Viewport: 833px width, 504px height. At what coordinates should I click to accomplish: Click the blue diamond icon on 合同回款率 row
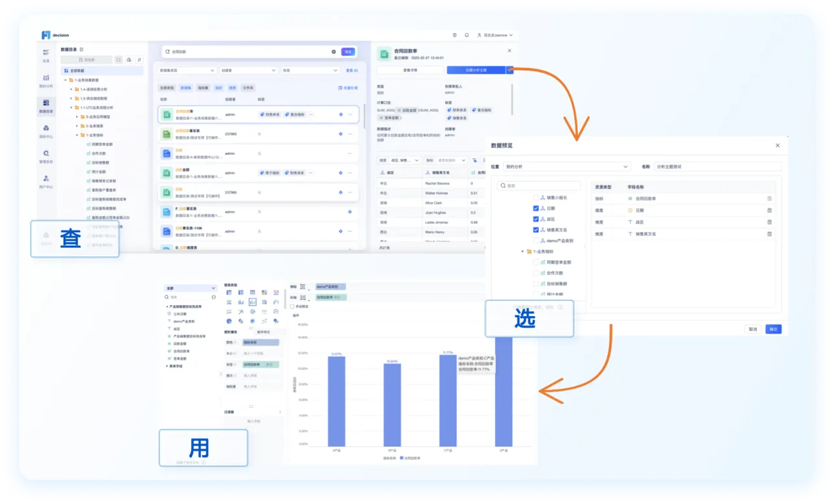click(x=340, y=114)
